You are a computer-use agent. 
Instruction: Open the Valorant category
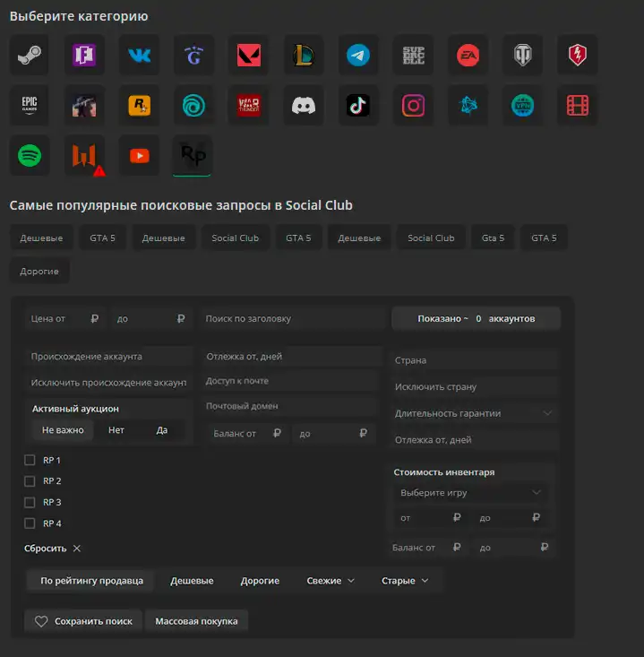click(x=249, y=55)
